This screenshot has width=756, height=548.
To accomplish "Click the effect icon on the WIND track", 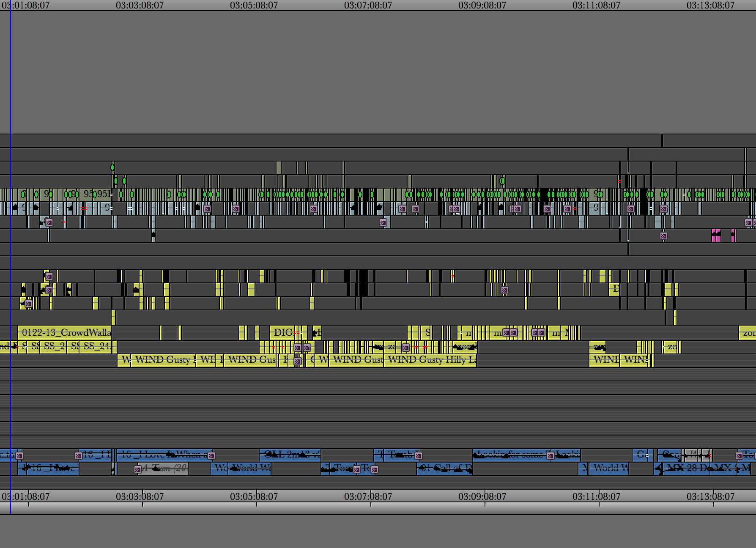I will pos(298,361).
